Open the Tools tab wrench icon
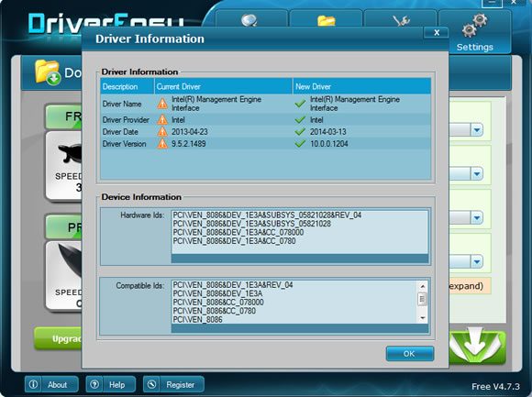532x397 pixels. (401, 20)
